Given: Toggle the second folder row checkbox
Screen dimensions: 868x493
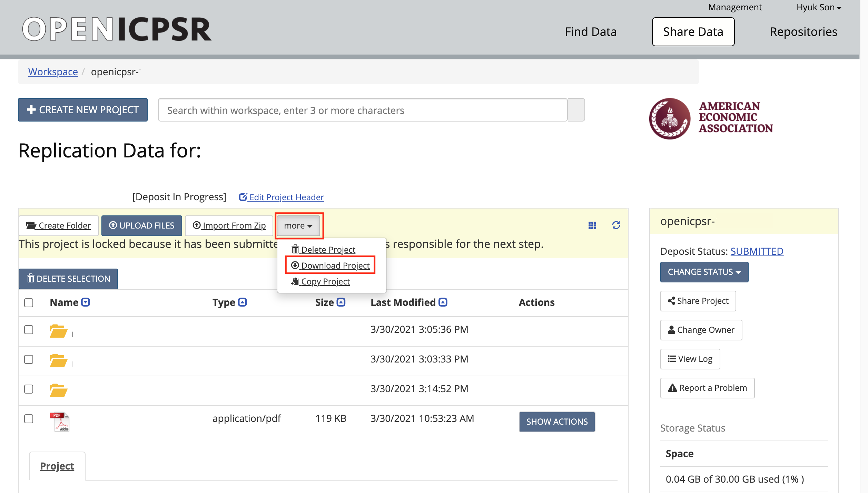Looking at the screenshot, I should 29,359.
